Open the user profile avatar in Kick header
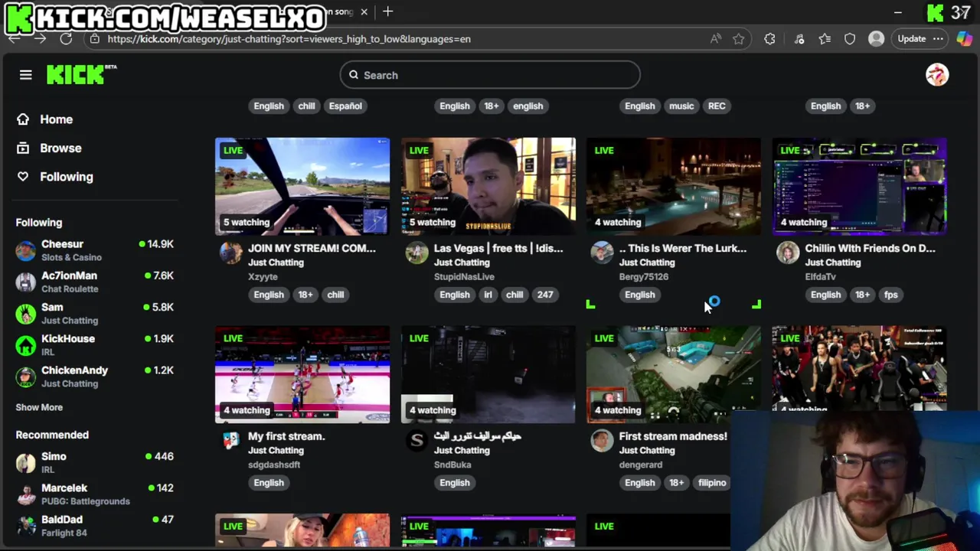 coord(937,74)
